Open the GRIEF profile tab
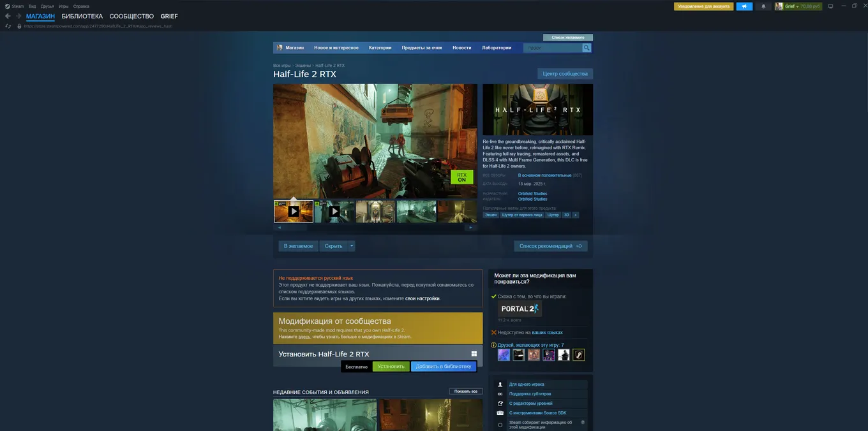Image resolution: width=868 pixels, height=431 pixels. pyautogui.click(x=169, y=16)
